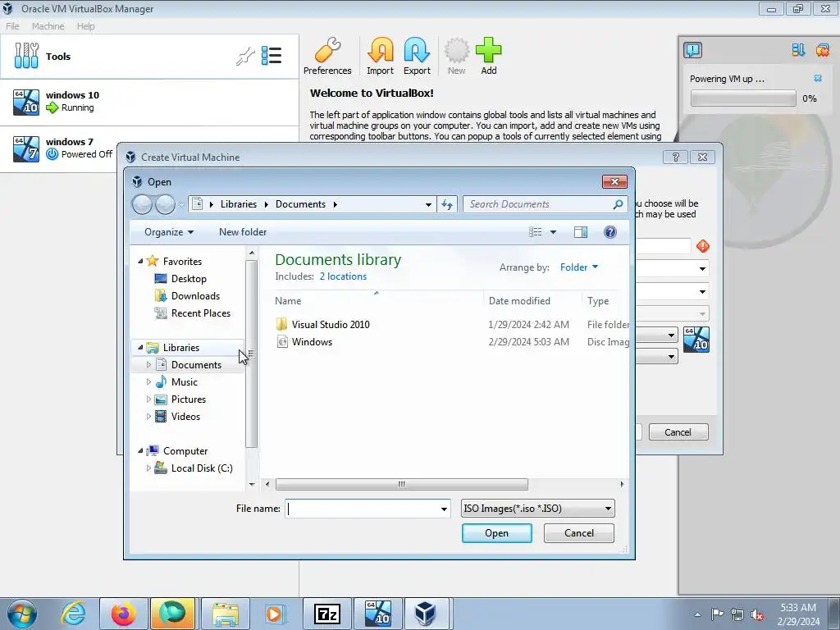Click the notification ordering icon
This screenshot has width=840, height=630.
pos(798,50)
